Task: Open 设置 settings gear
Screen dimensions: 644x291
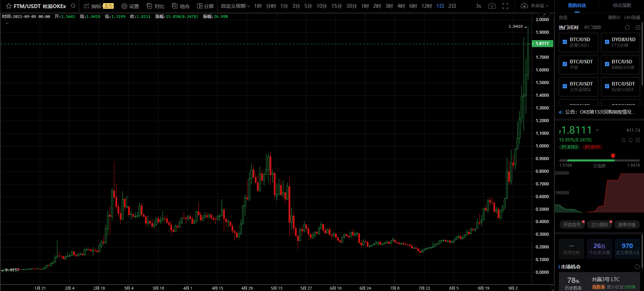Action: coord(124,6)
